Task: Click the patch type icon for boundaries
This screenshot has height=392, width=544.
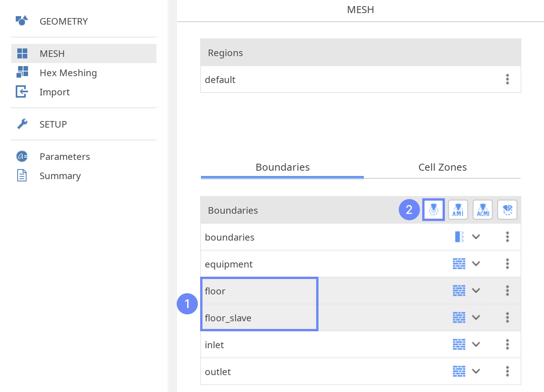Action: (459, 237)
